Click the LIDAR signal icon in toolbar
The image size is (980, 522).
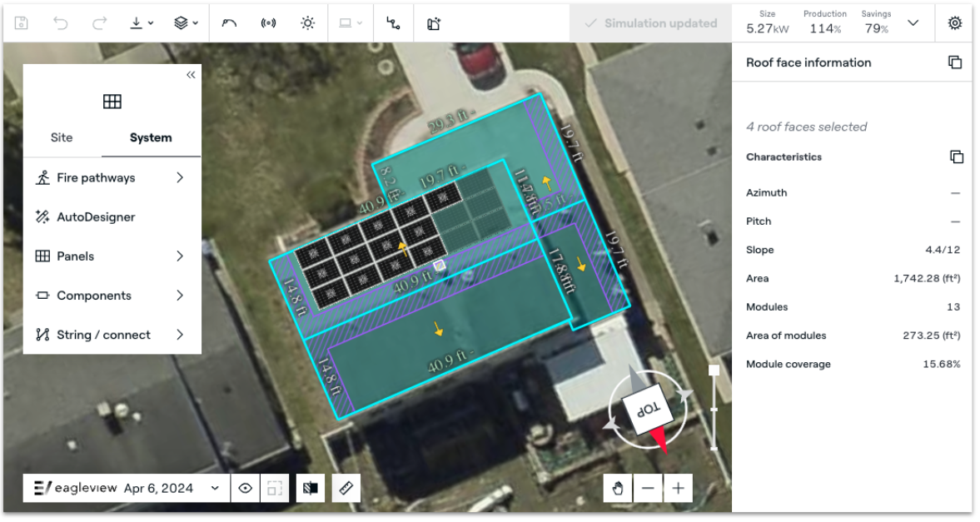click(268, 23)
